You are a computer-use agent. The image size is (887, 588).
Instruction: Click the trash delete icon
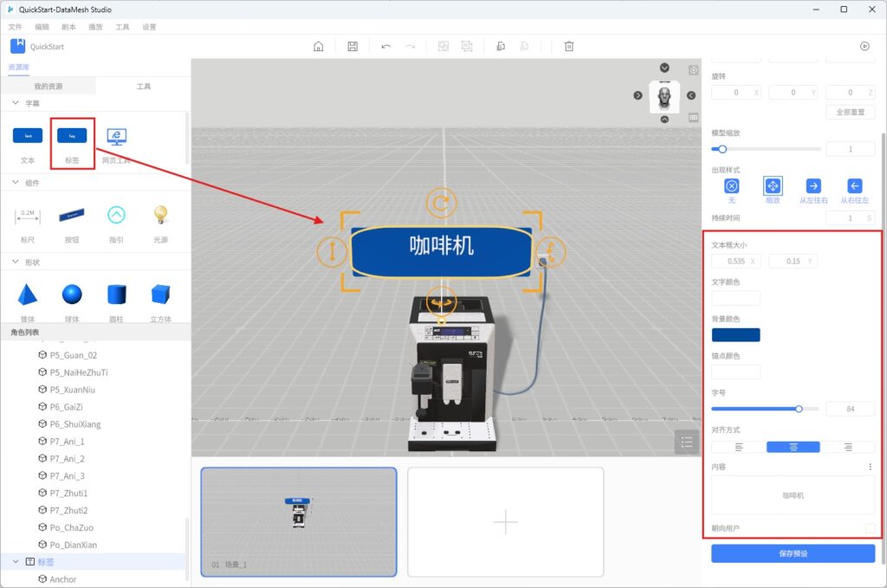pos(569,47)
